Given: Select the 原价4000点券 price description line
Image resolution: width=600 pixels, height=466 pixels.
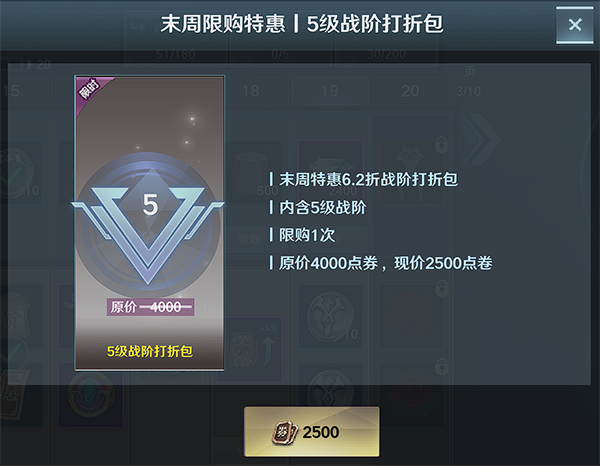Looking at the screenshot, I should pyautogui.click(x=381, y=263).
